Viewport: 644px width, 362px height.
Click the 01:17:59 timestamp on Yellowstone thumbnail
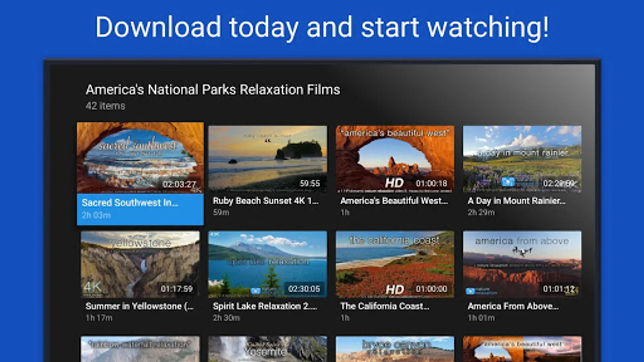[177, 289]
